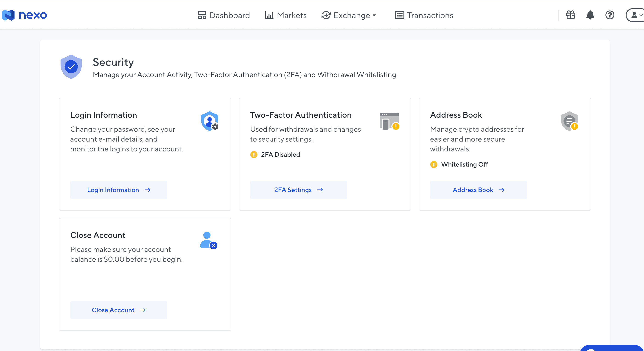Screen dimensions: 644x351
Task: Expand the Exchange dropdown menu
Action: (349, 16)
